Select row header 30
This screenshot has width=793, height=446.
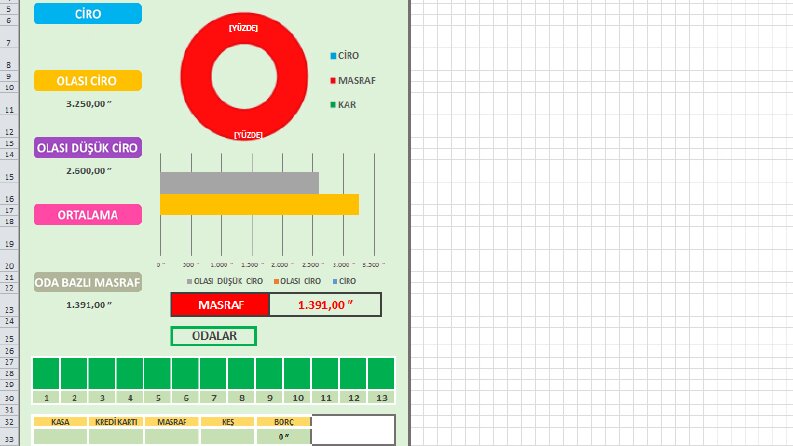10,398
